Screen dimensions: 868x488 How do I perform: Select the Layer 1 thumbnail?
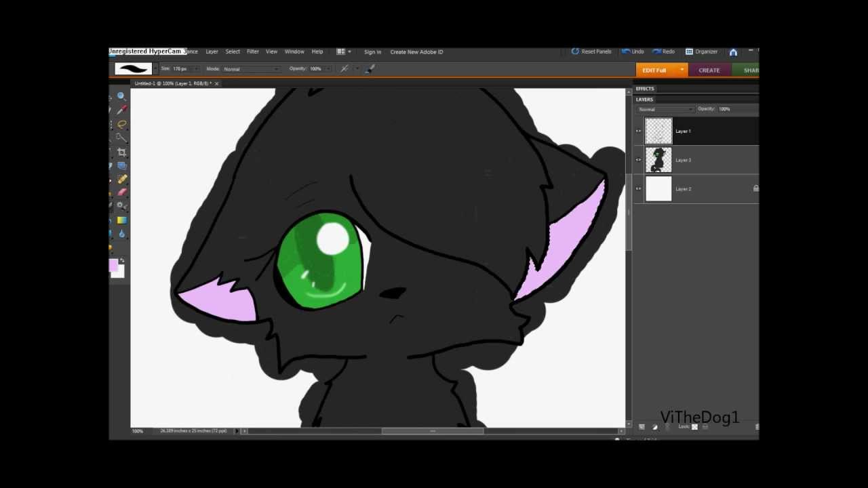point(658,131)
